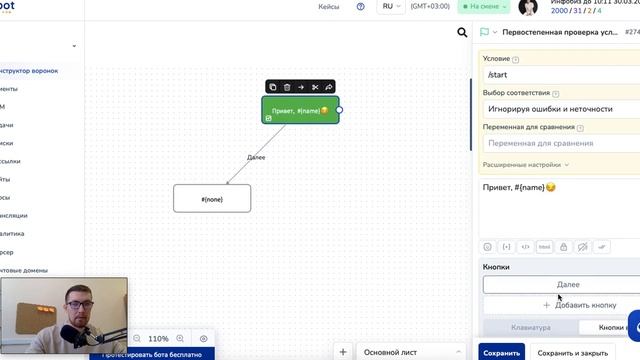Switch to the Клавиатура tab
The height and width of the screenshot is (360, 640).
click(x=531, y=327)
